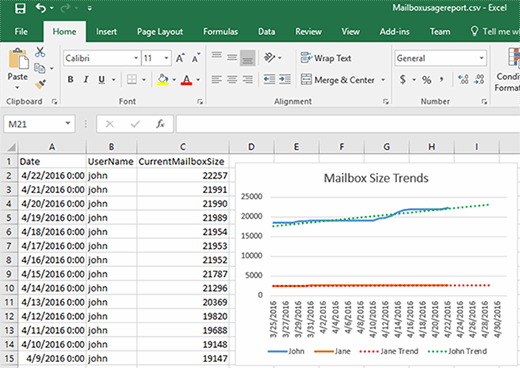Open the File menu
520x368 pixels.
pyautogui.click(x=21, y=32)
